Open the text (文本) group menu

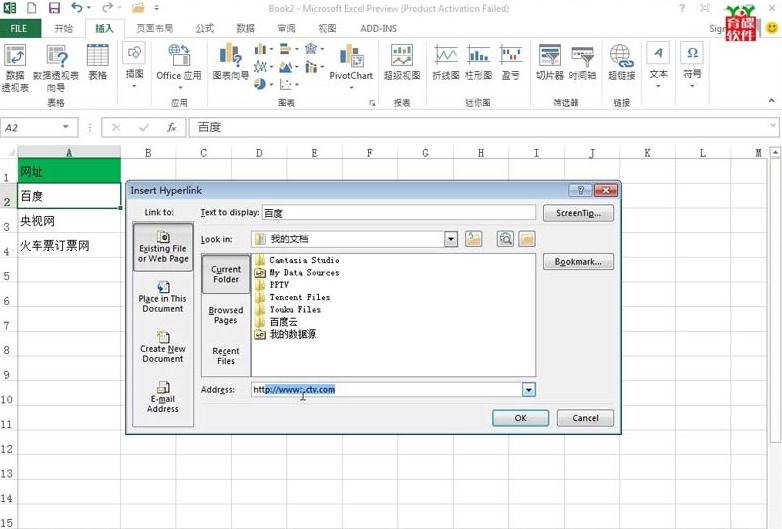click(658, 65)
